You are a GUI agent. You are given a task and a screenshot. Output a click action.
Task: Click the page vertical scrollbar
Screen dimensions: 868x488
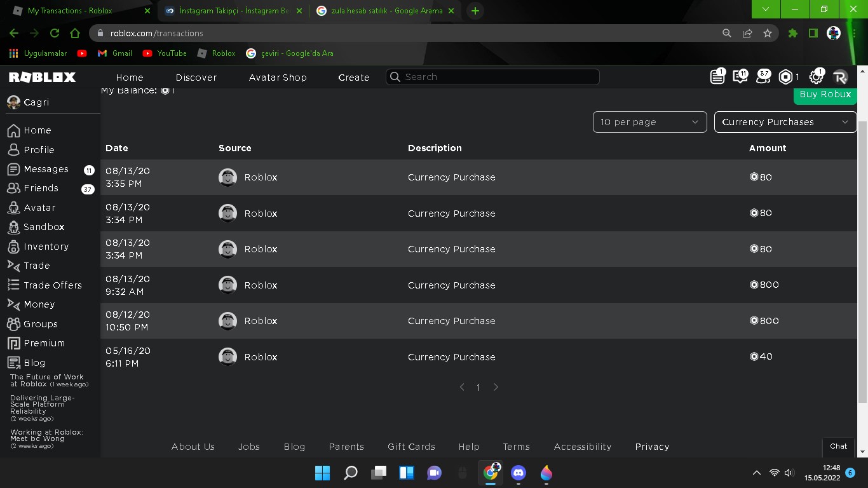[862, 261]
